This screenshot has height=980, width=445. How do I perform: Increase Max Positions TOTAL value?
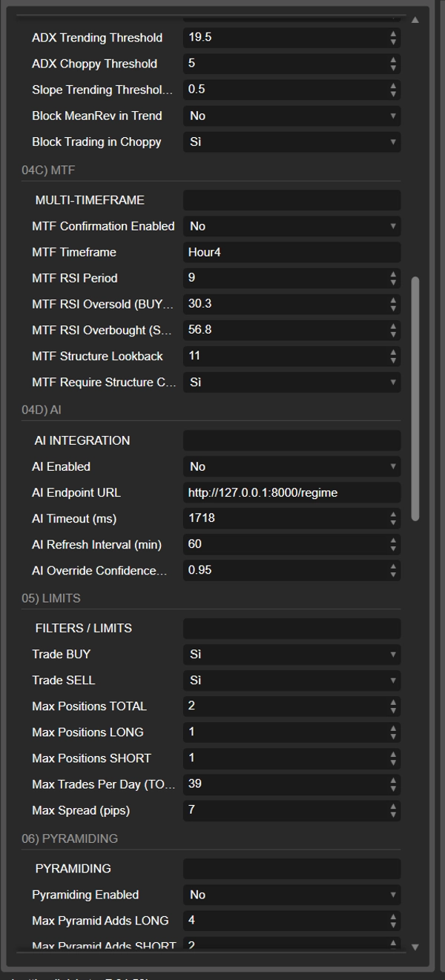click(x=393, y=702)
